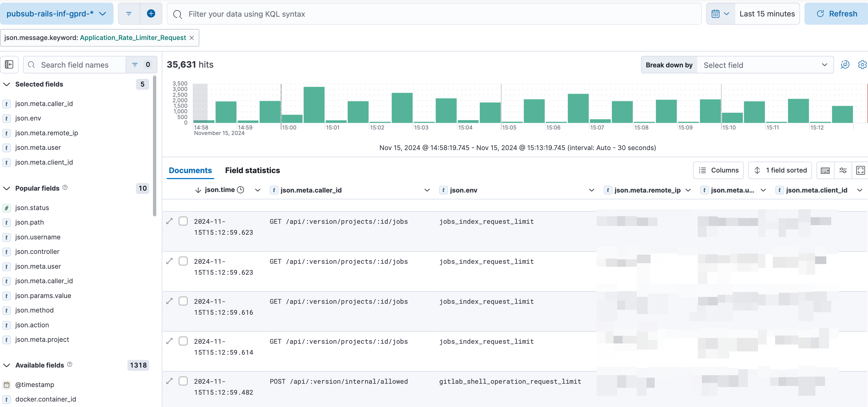Open the chart settings gear icon
Viewport: 868px width, 407px height.
(x=862, y=65)
